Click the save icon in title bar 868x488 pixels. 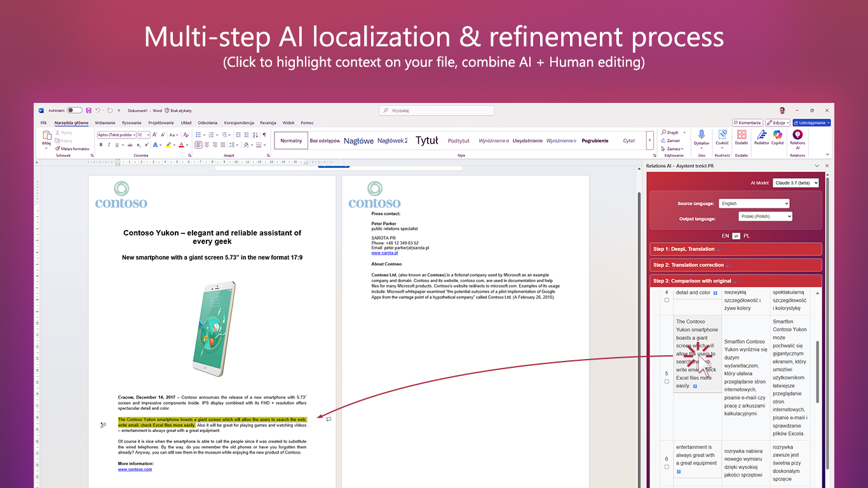[89, 111]
